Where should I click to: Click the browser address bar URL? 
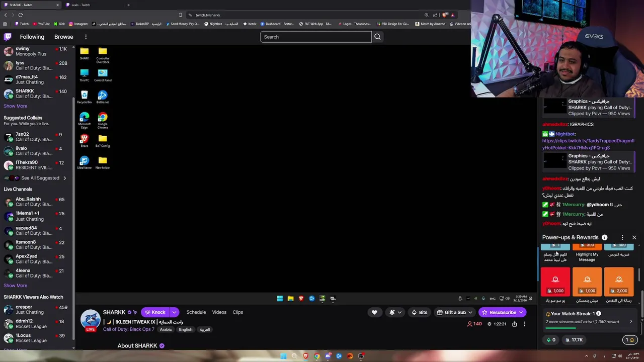point(208,15)
